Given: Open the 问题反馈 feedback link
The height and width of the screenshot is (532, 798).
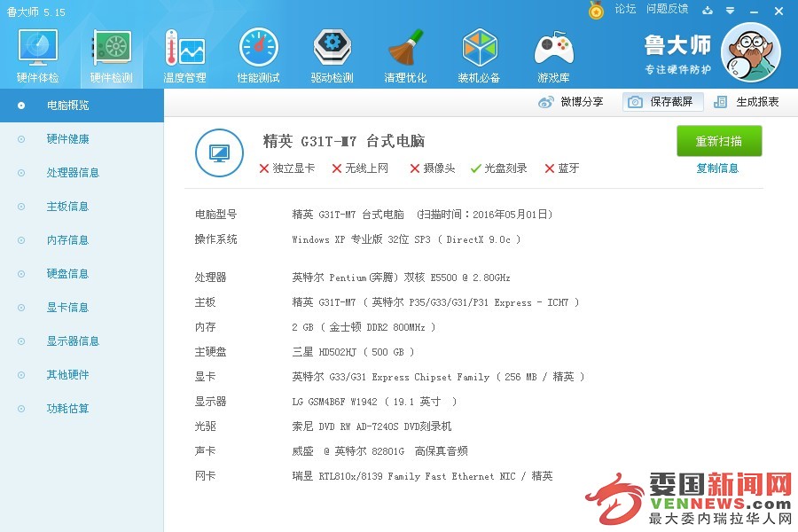Looking at the screenshot, I should pos(667,9).
